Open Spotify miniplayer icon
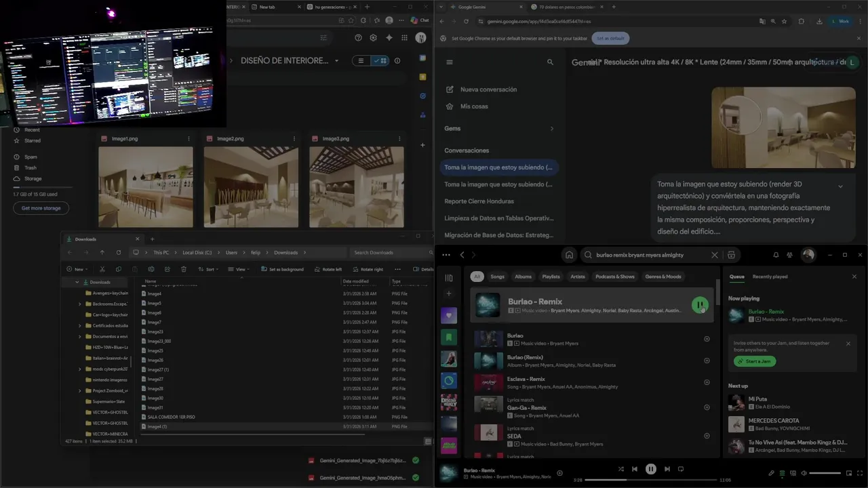This screenshot has height=488, width=868. pyautogui.click(x=849, y=473)
